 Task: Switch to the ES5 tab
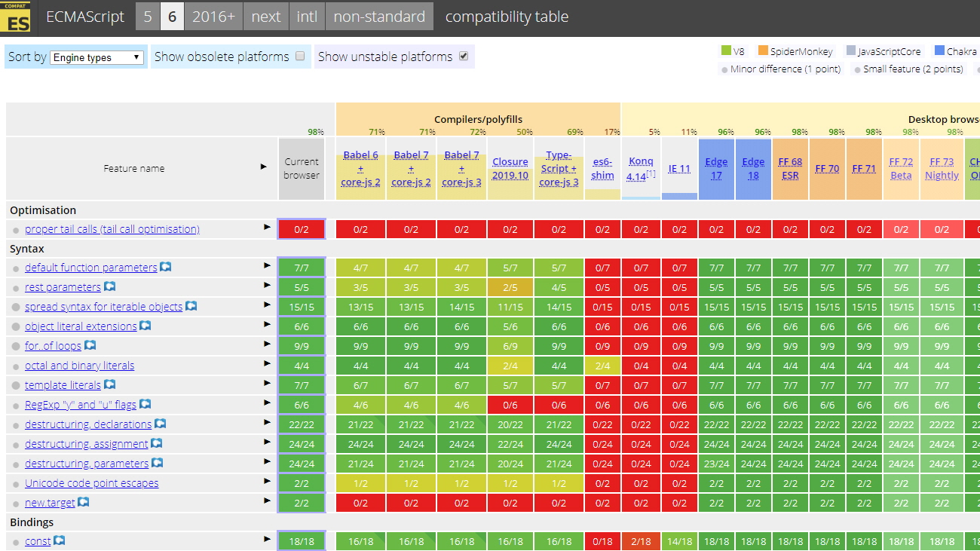(x=148, y=17)
